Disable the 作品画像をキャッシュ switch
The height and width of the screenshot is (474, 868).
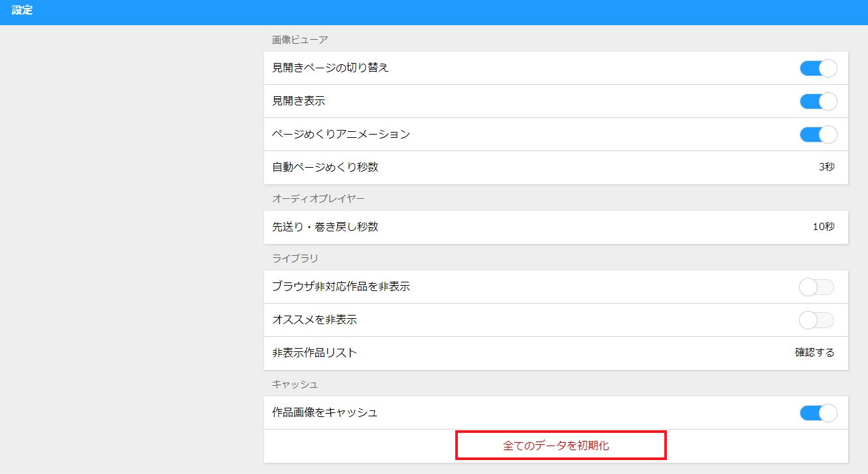click(x=818, y=413)
